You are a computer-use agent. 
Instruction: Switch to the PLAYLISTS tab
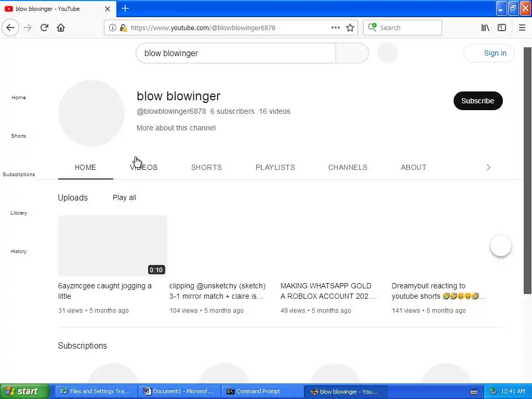[275, 167]
